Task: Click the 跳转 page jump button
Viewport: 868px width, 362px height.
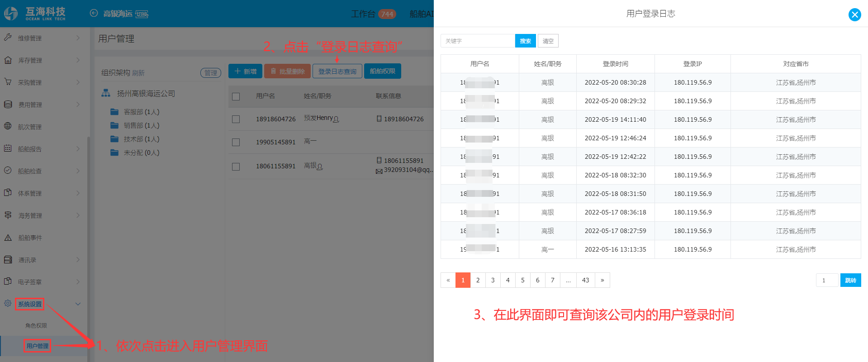Action: pyautogui.click(x=851, y=280)
